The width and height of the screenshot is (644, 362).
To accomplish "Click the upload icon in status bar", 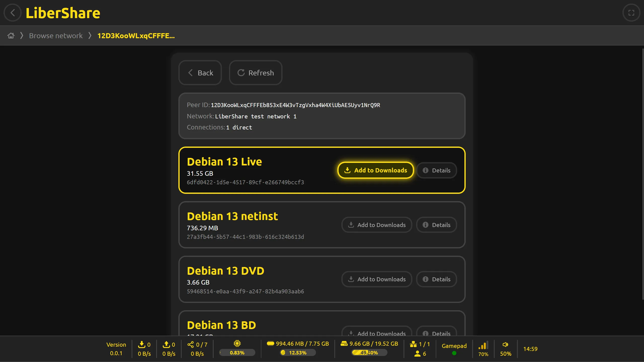I will click(166, 344).
